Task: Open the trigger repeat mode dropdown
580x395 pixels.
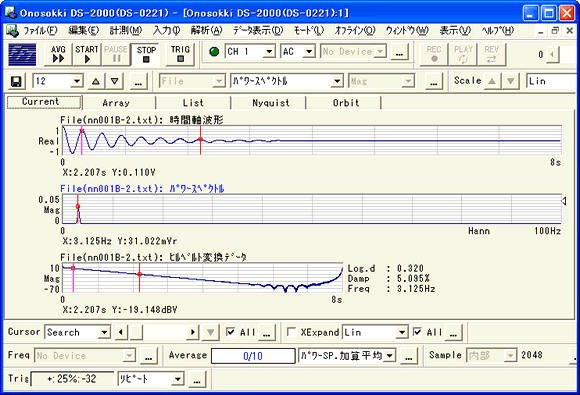Action: coord(178,379)
